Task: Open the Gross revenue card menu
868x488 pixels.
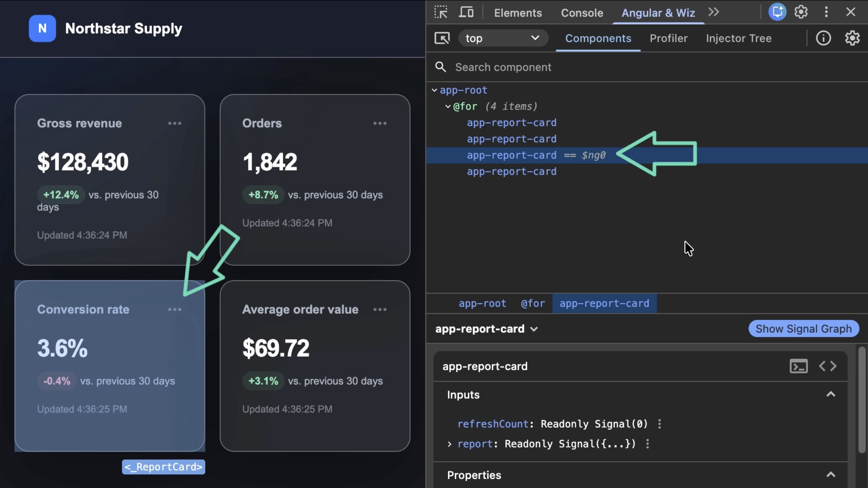Action: tap(175, 123)
